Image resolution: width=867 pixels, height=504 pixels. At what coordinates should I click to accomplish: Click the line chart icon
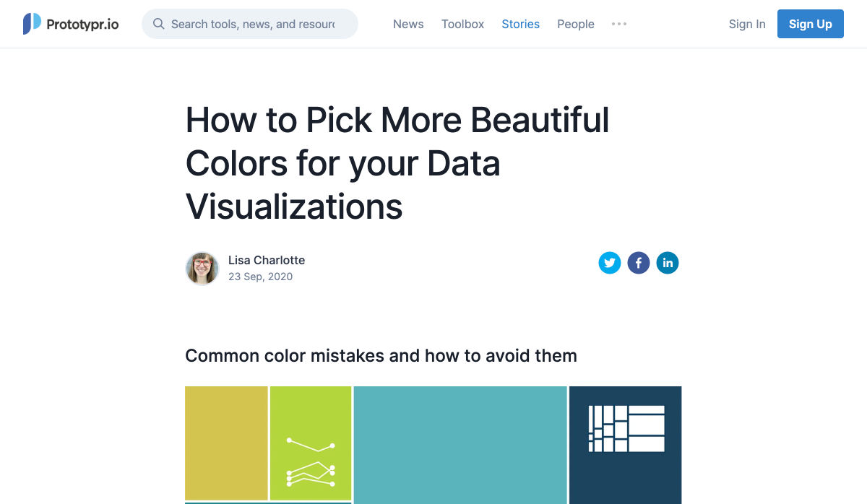tap(311, 462)
